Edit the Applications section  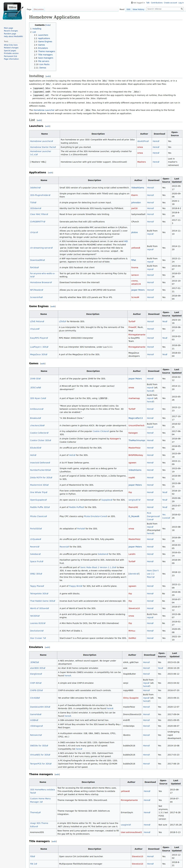point(50,173)
